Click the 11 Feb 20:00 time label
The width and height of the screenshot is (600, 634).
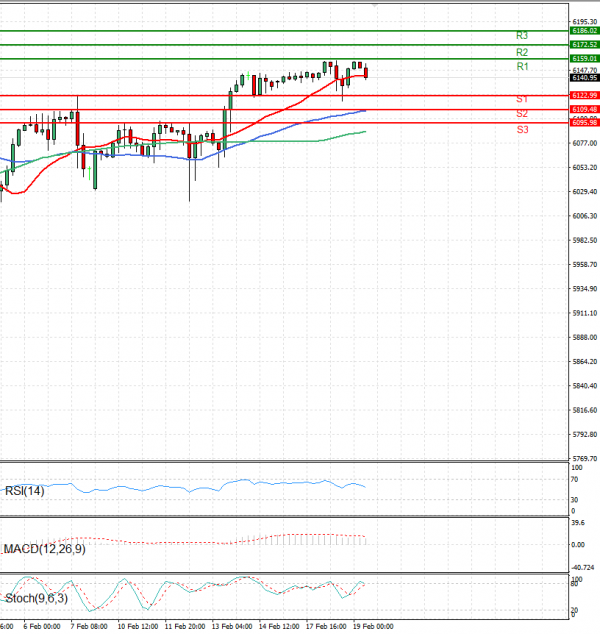pyautogui.click(x=185, y=626)
